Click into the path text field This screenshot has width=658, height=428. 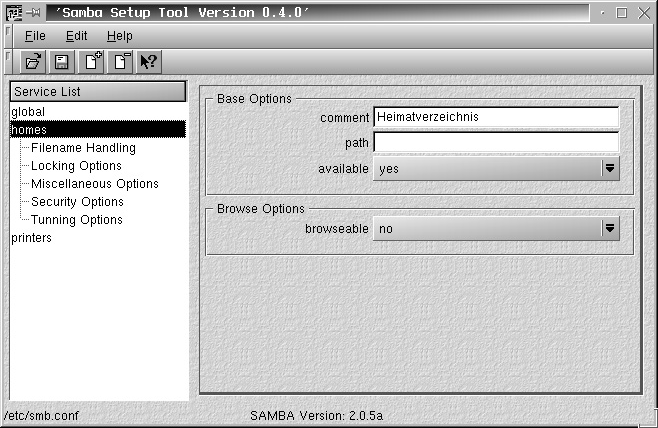[496, 143]
